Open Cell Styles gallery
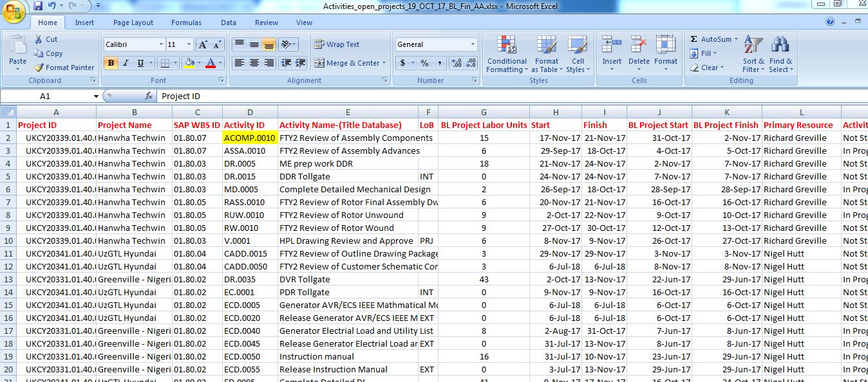This screenshot has height=382, width=868. (578, 54)
